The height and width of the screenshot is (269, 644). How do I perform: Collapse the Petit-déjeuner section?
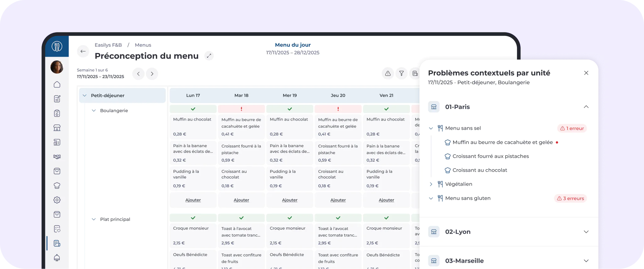85,95
